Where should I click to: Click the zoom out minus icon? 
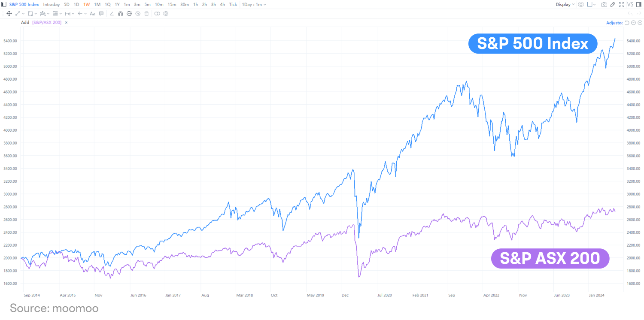633,22
